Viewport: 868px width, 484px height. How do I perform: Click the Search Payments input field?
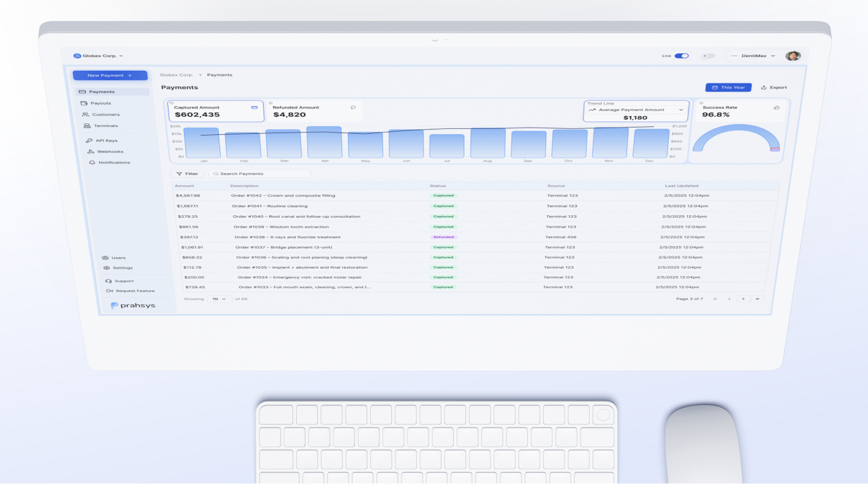pos(259,174)
